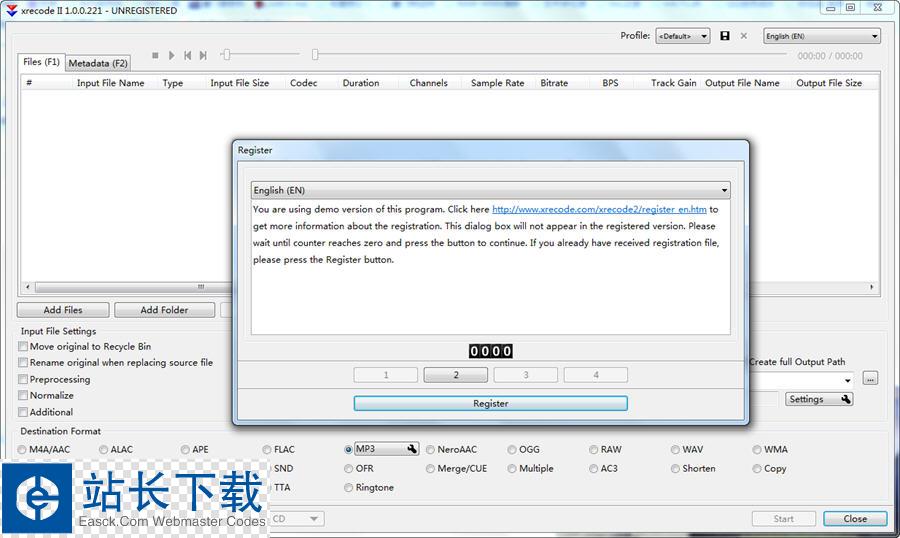The width and height of the screenshot is (900, 538).
Task: Click dialog button number 2
Action: (456, 375)
